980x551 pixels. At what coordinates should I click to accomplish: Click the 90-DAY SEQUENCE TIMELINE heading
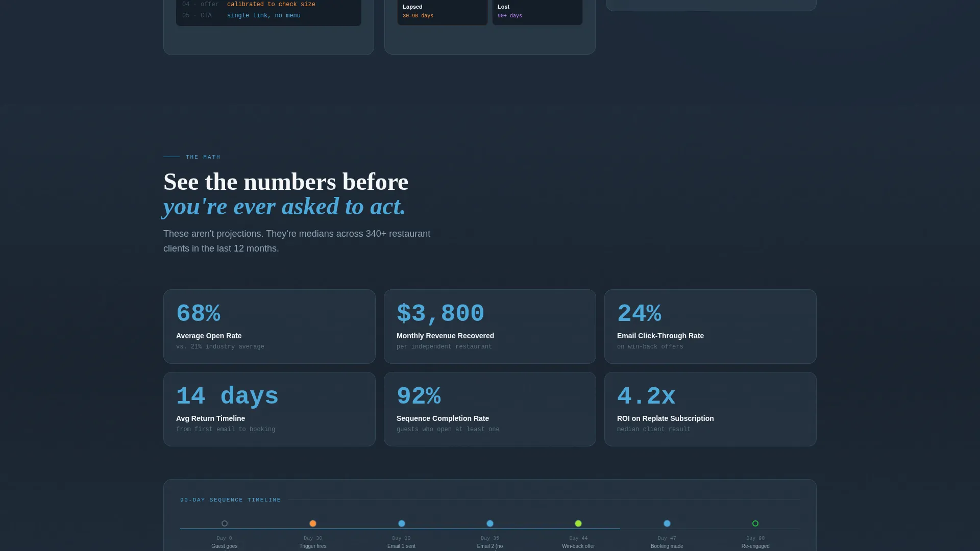[231, 500]
